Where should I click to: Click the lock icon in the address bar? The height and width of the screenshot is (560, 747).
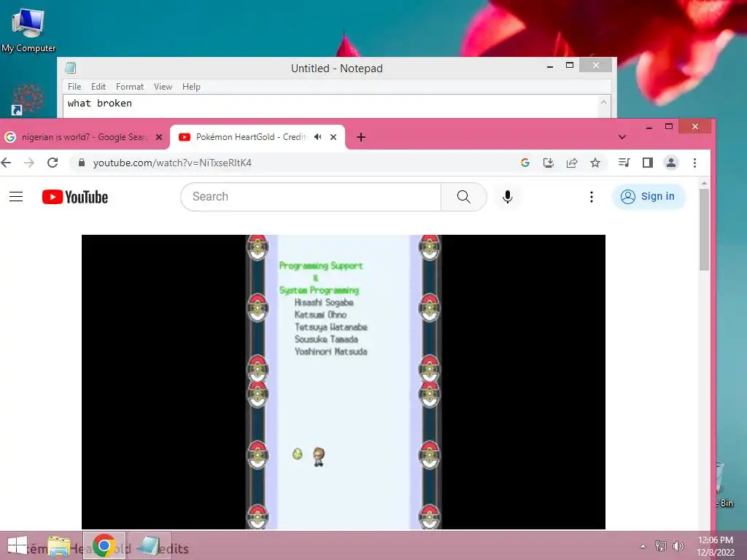click(x=82, y=163)
